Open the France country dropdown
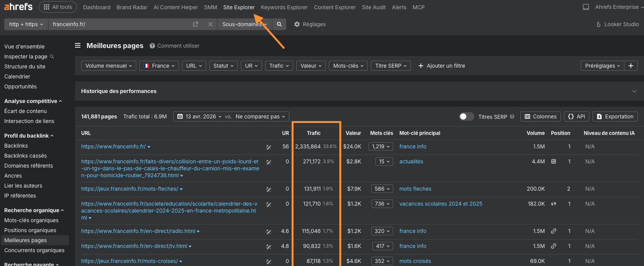The image size is (644, 266). pos(159,66)
